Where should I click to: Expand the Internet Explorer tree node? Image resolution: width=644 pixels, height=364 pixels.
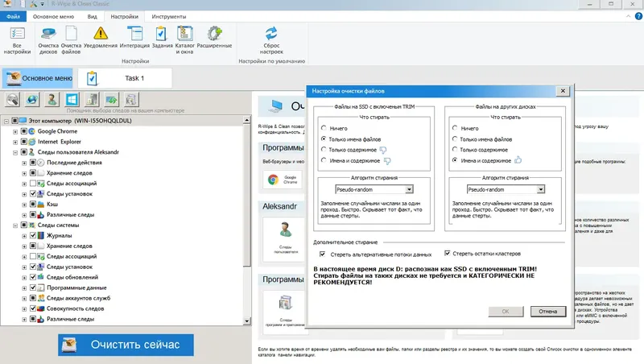(x=15, y=143)
